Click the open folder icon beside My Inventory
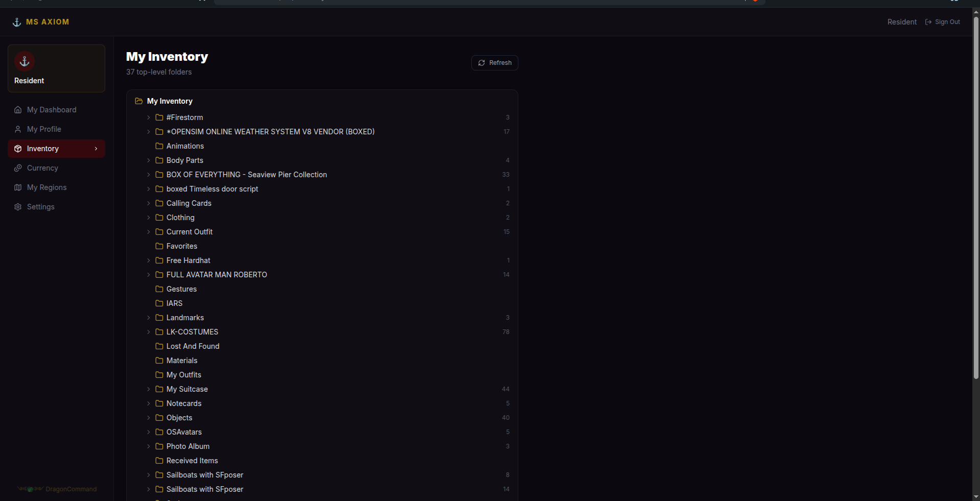The height and width of the screenshot is (501, 980). pyautogui.click(x=138, y=101)
